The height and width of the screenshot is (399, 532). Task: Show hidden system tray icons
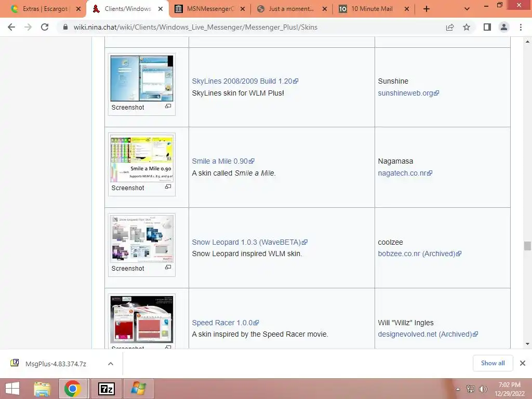458,389
